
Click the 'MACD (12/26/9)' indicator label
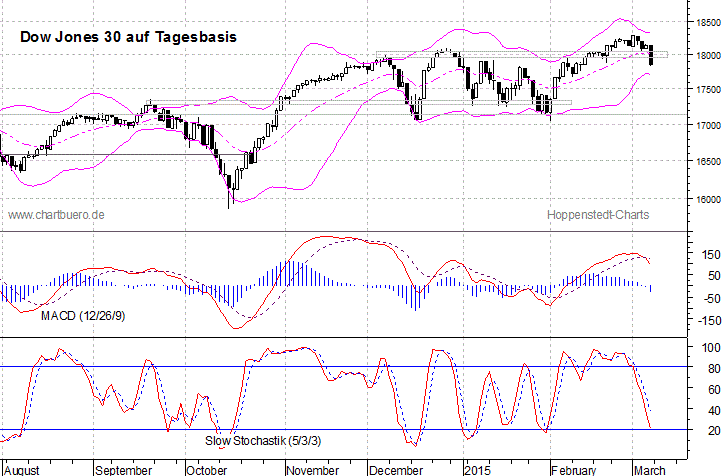(83, 316)
